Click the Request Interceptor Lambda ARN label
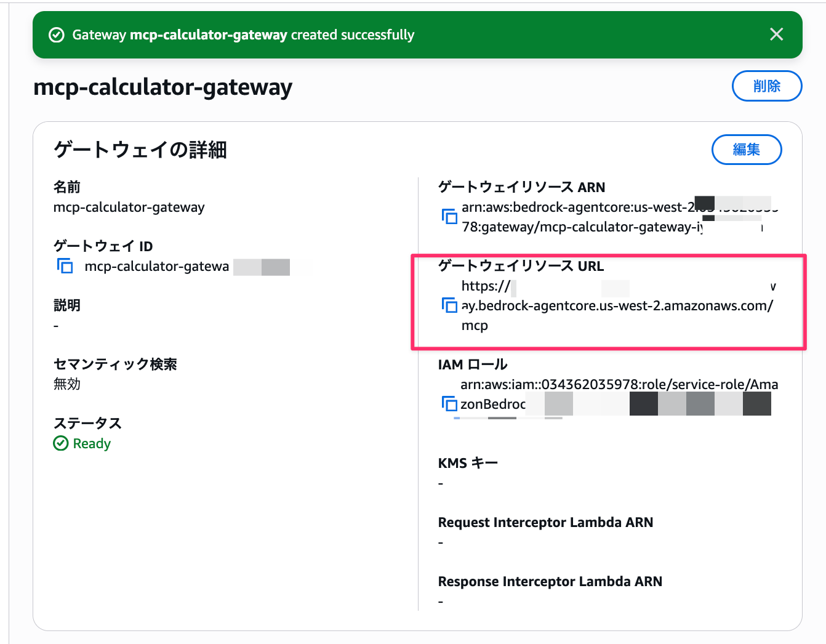This screenshot has height=644, width=826. 545,522
